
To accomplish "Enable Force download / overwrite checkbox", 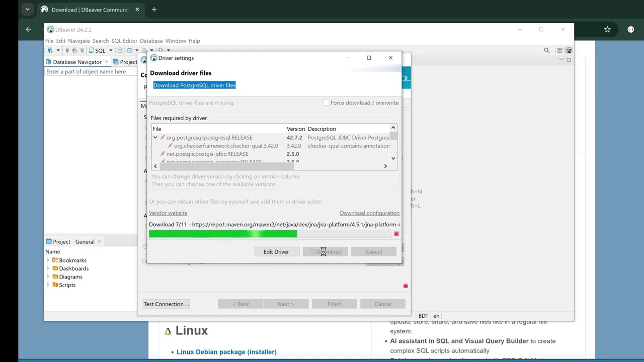I will pos(326,103).
